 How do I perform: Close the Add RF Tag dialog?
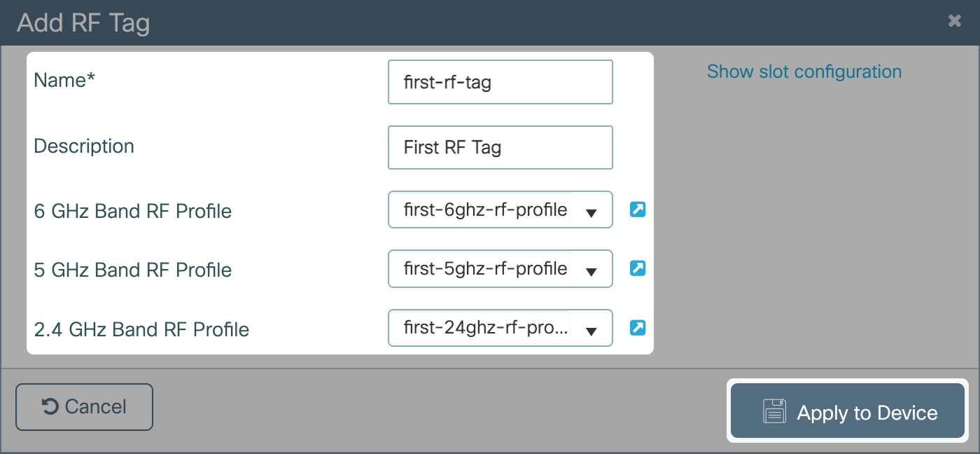[954, 21]
